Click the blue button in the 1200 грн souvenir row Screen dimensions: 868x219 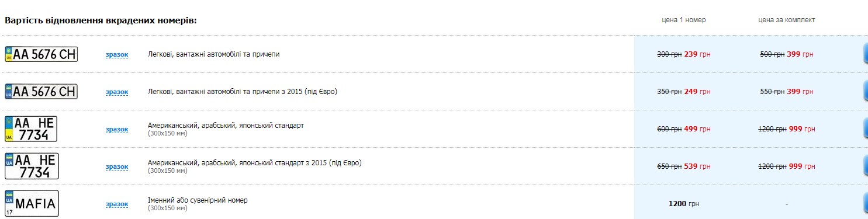click(x=865, y=204)
